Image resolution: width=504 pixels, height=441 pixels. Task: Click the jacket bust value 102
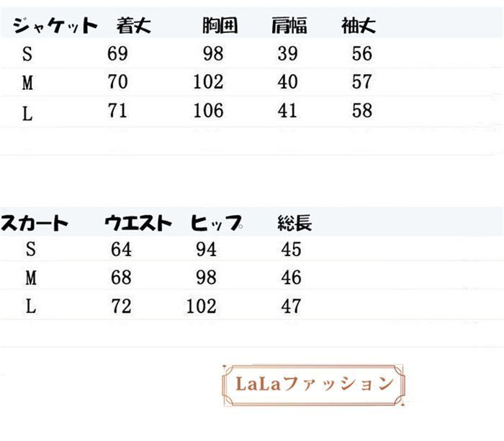click(x=208, y=81)
